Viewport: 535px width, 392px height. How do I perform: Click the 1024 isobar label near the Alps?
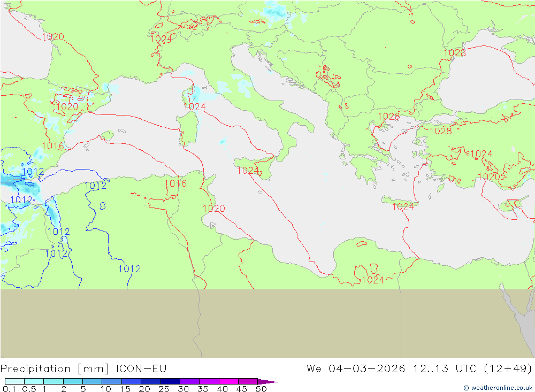[x=162, y=39]
